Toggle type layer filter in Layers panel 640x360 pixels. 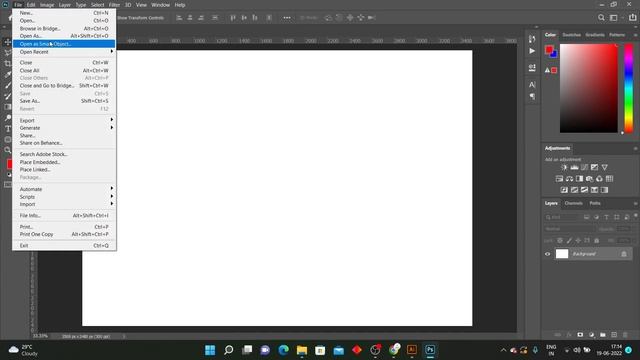pyautogui.click(x=607, y=217)
